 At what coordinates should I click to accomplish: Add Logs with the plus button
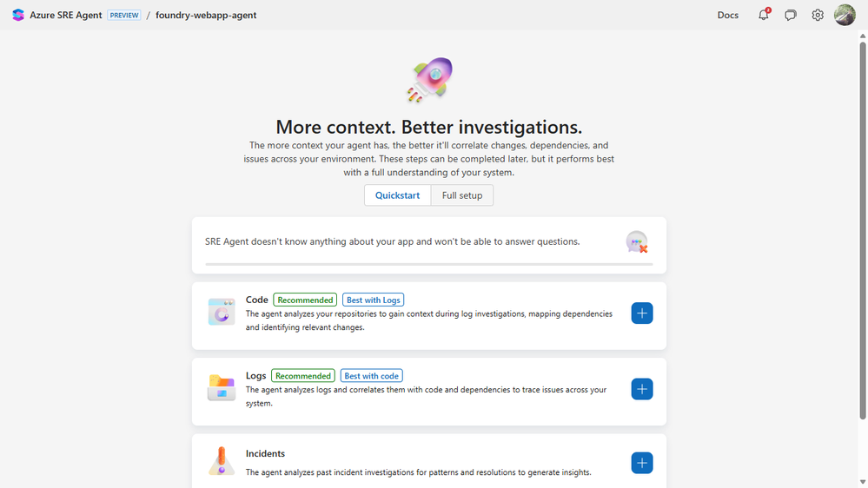642,389
